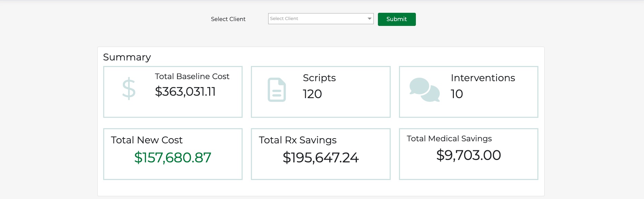Click the Scripts count 120
The height and width of the screenshot is (199, 644).
pyautogui.click(x=312, y=94)
